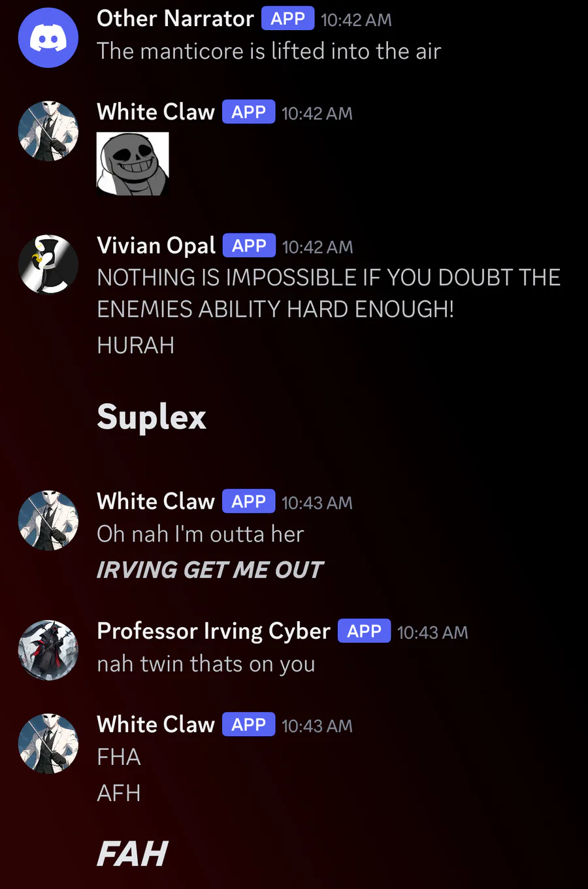Select 'IRVING GET ME OUT' message
Viewport: 588px width, 889px height.
click(x=210, y=570)
